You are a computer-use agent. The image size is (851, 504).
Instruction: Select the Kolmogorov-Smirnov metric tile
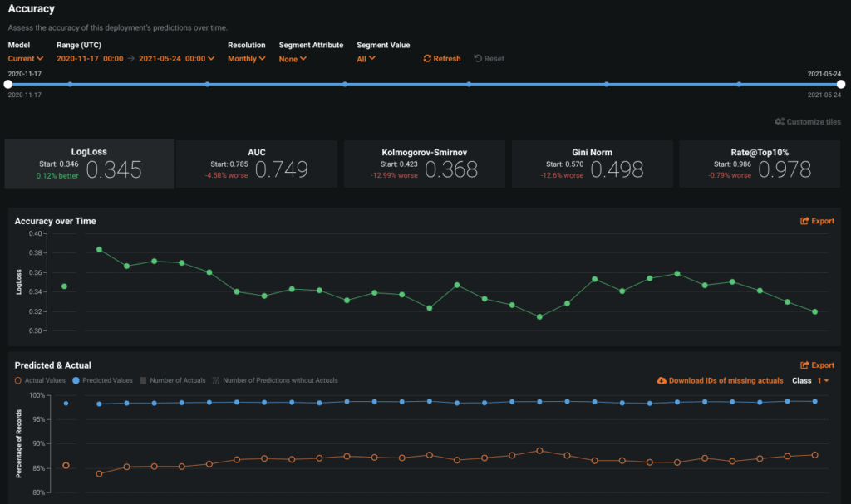(x=425, y=164)
